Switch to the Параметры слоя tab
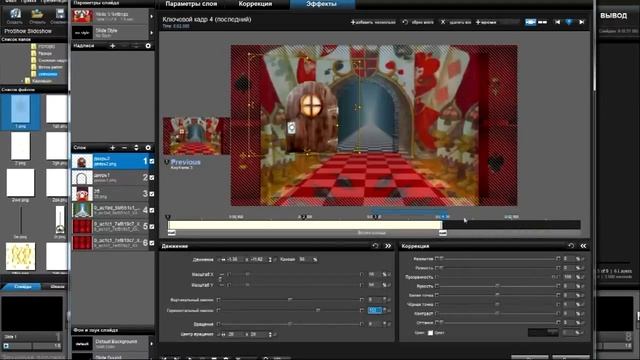This screenshot has height=360, width=640. [191, 4]
